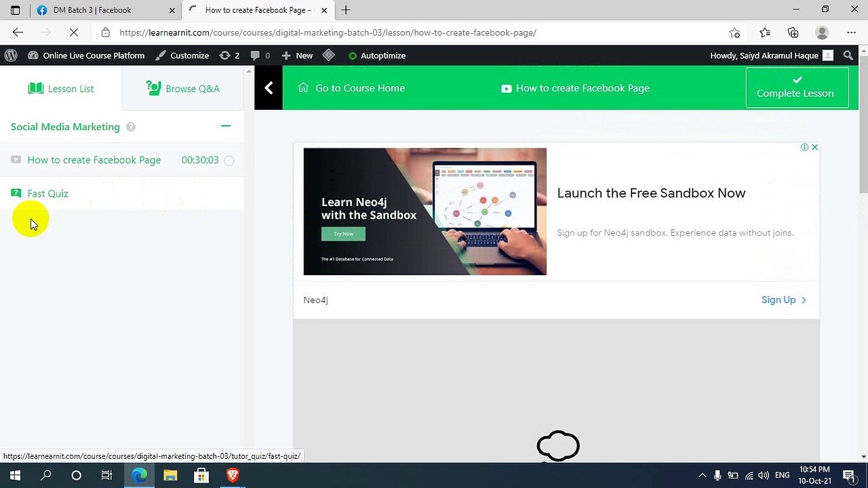Open the Autoptimize menu

tap(377, 56)
